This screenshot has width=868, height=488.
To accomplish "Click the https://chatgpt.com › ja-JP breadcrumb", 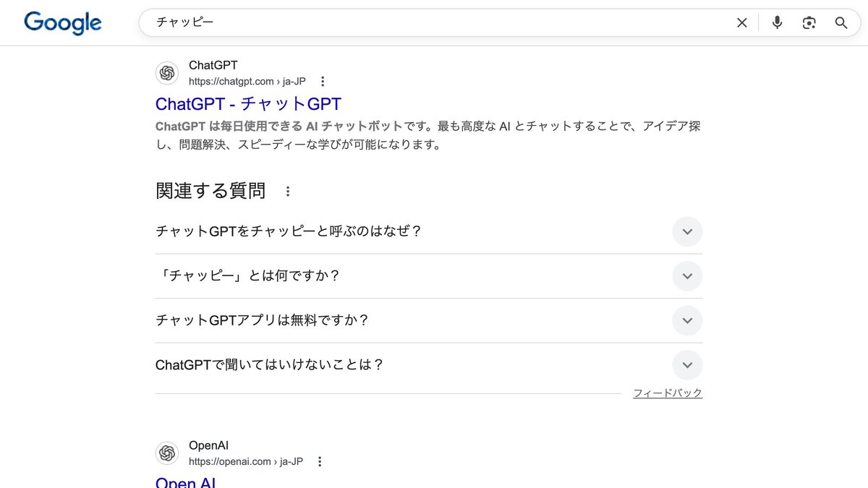I will click(247, 82).
